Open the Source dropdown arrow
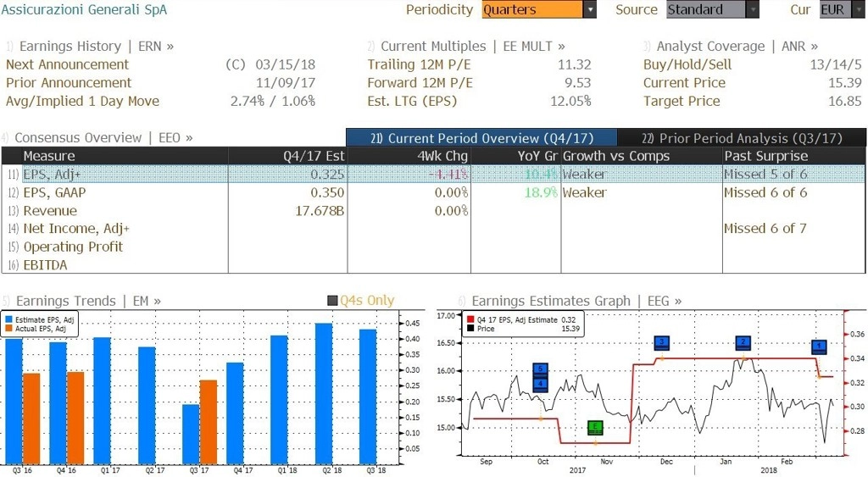The height and width of the screenshot is (477, 868). [753, 9]
